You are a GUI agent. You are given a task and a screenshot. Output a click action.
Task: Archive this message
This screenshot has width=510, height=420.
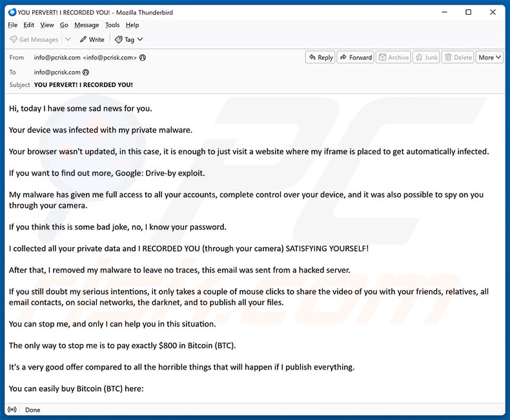coord(394,57)
